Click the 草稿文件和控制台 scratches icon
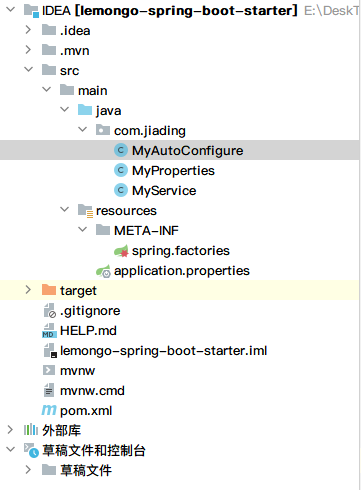 tap(32, 450)
